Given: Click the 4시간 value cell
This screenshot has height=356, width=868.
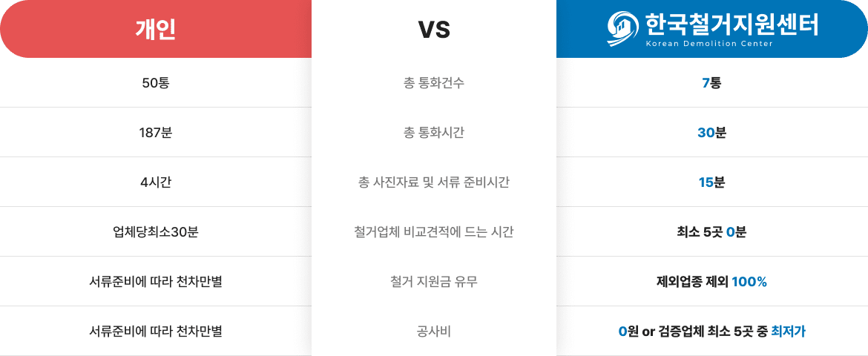Looking at the screenshot, I should [156, 182].
